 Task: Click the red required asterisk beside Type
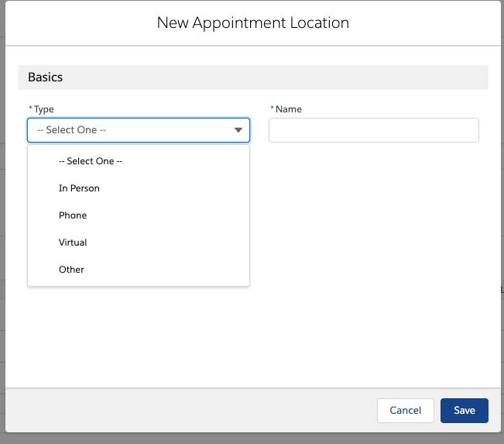[30, 108]
